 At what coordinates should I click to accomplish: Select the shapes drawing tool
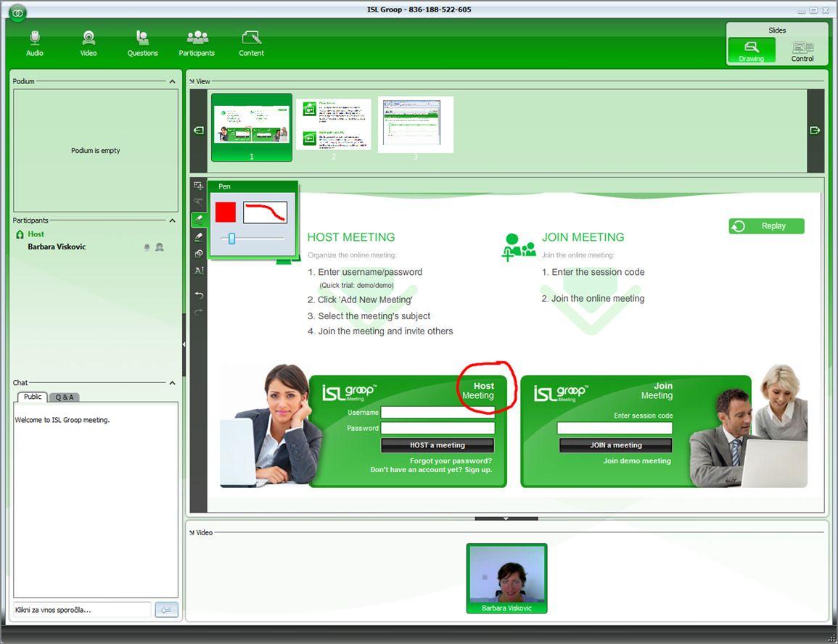coord(199,254)
